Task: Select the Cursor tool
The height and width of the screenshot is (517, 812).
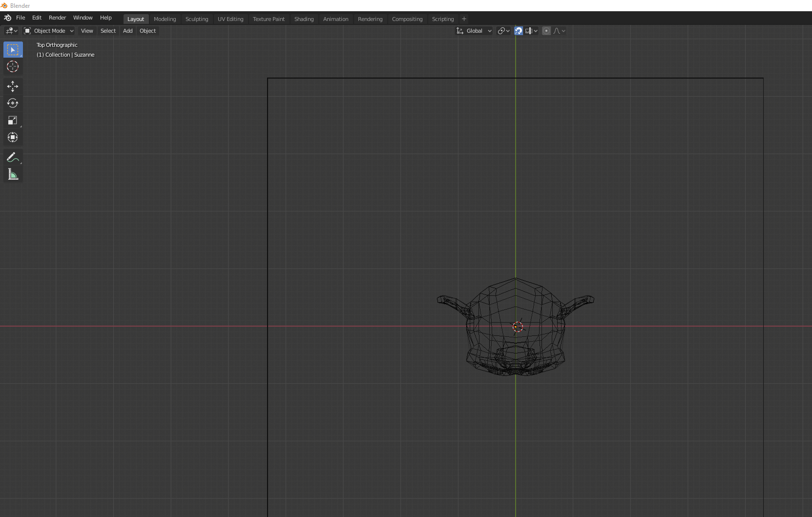Action: click(13, 67)
